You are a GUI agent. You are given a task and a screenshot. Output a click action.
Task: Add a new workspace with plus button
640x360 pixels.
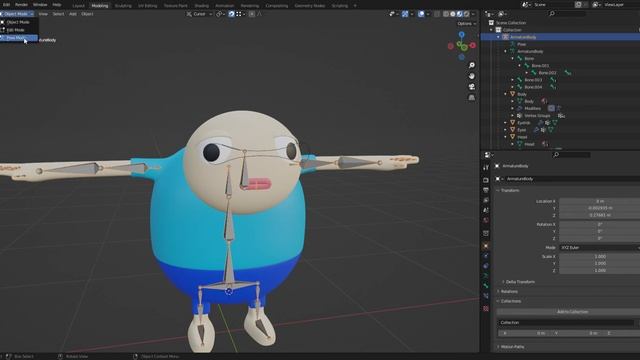coord(355,6)
